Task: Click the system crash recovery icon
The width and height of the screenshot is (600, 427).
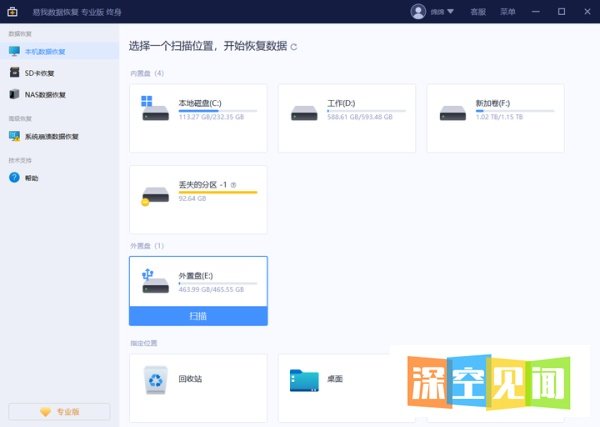Action: coord(14,136)
